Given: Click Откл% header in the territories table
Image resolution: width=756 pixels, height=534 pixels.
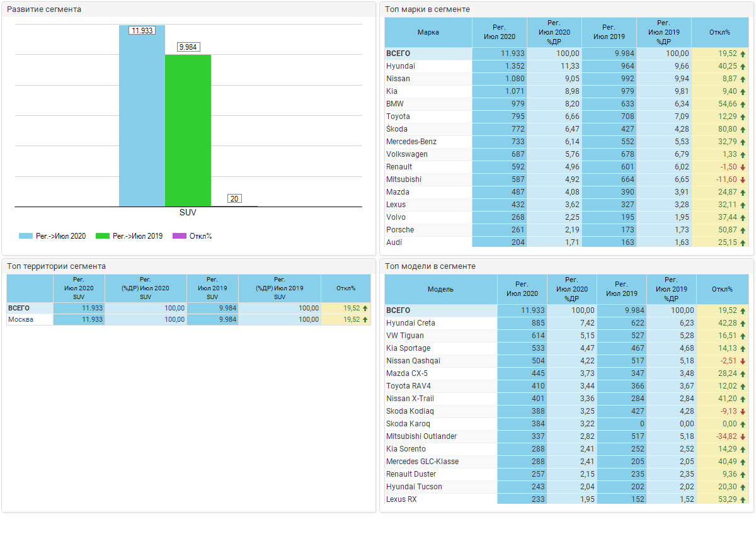Looking at the screenshot, I should tap(346, 288).
